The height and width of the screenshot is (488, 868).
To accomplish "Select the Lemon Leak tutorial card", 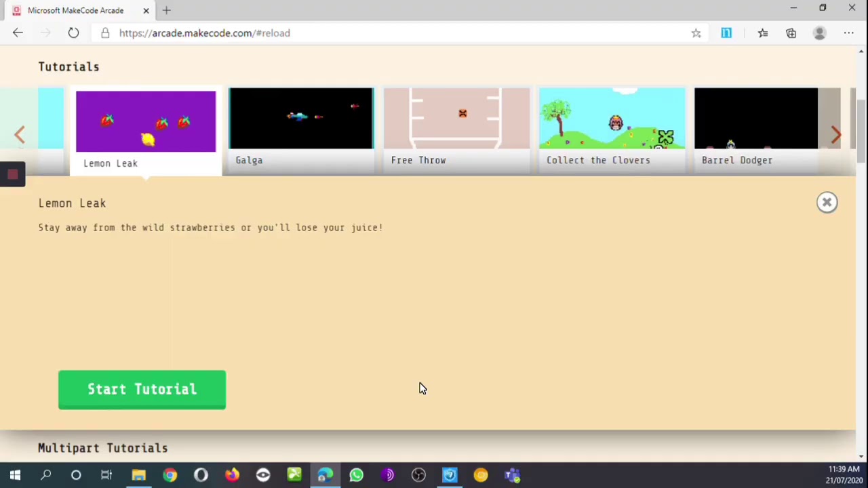I will point(146,131).
